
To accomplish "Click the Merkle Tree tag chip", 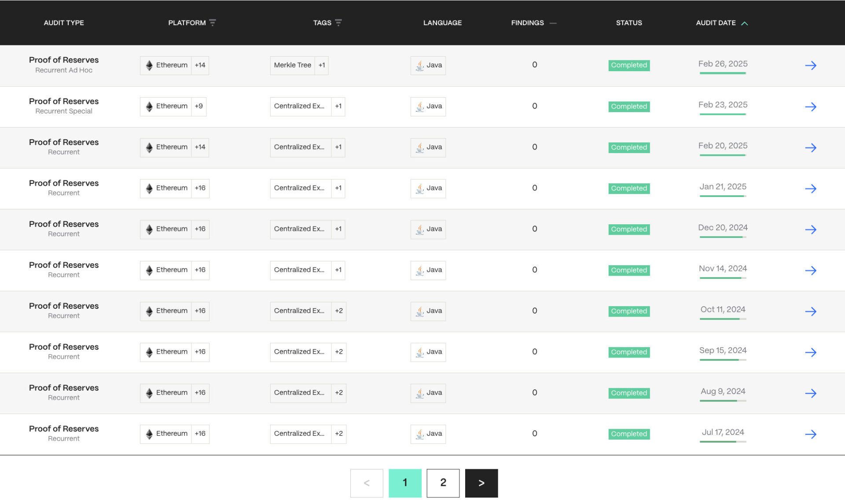I will tap(292, 65).
